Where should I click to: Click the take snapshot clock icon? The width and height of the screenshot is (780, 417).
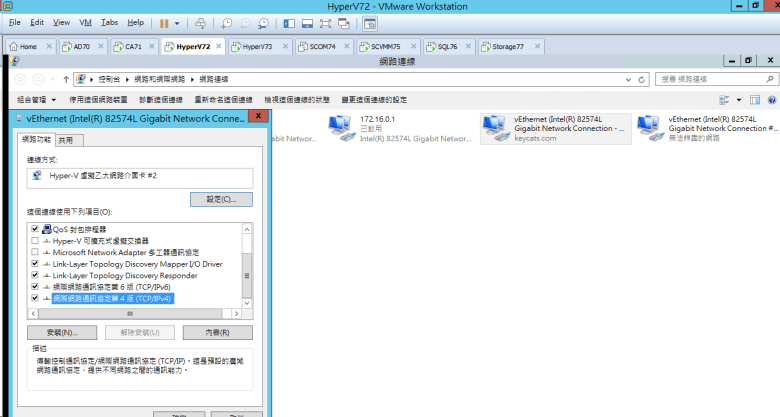tap(227, 22)
